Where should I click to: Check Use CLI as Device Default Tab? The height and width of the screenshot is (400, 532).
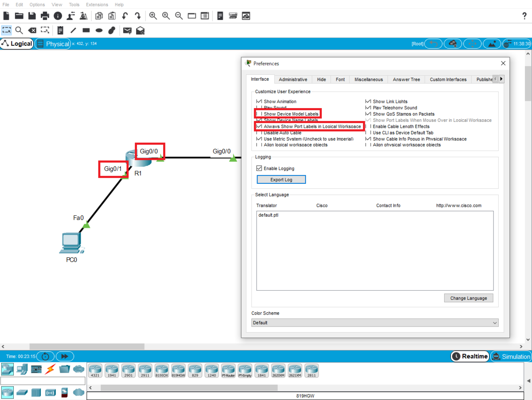click(368, 132)
